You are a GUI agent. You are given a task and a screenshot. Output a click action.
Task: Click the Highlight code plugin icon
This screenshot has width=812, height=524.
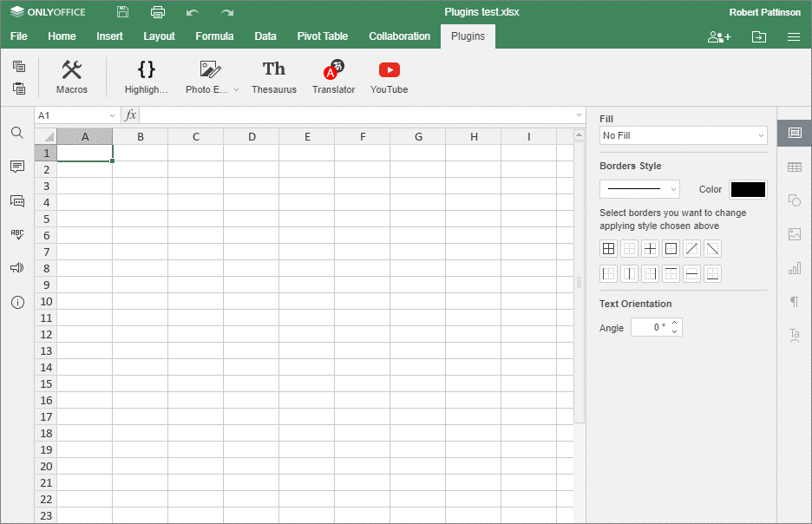tap(147, 77)
